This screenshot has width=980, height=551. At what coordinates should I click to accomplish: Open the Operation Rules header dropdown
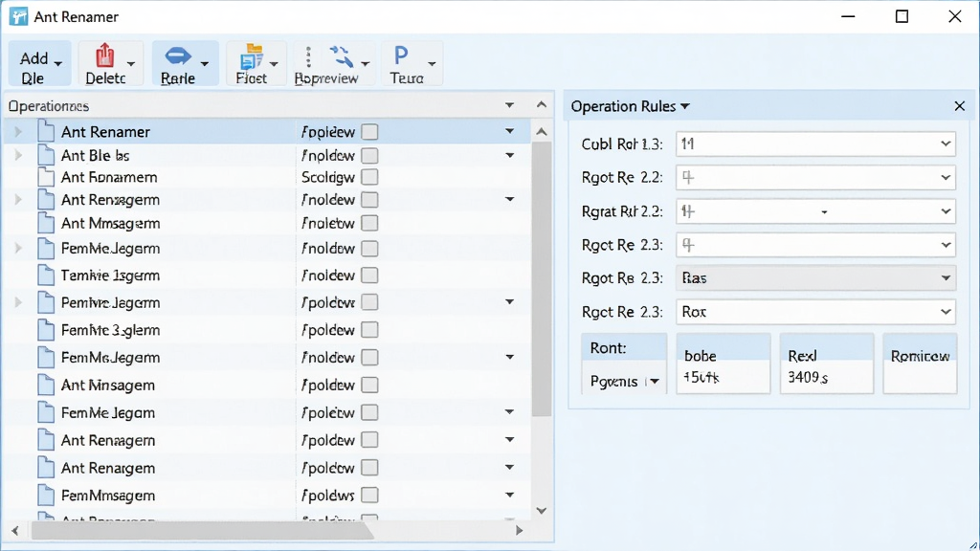pos(685,106)
